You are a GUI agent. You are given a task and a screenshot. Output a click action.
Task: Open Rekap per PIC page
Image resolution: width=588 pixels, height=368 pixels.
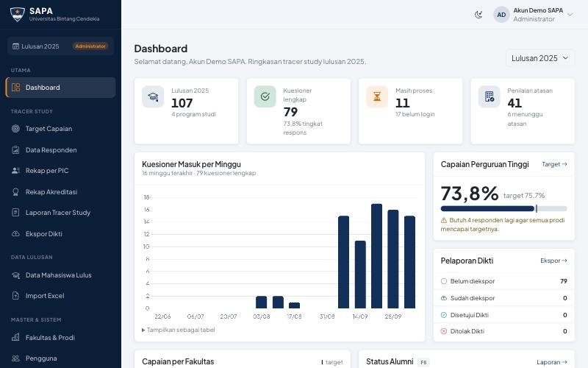coord(61,171)
